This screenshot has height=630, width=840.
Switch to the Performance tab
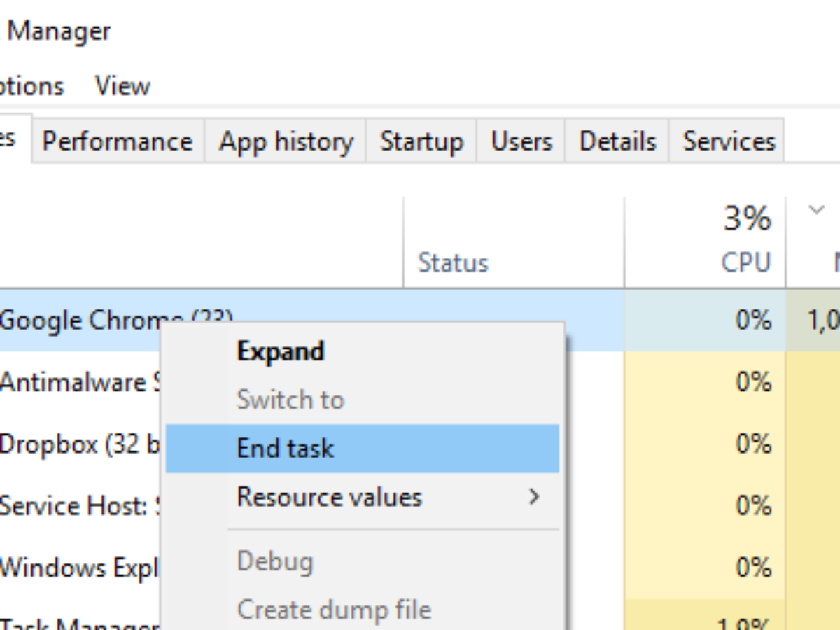[x=118, y=141]
